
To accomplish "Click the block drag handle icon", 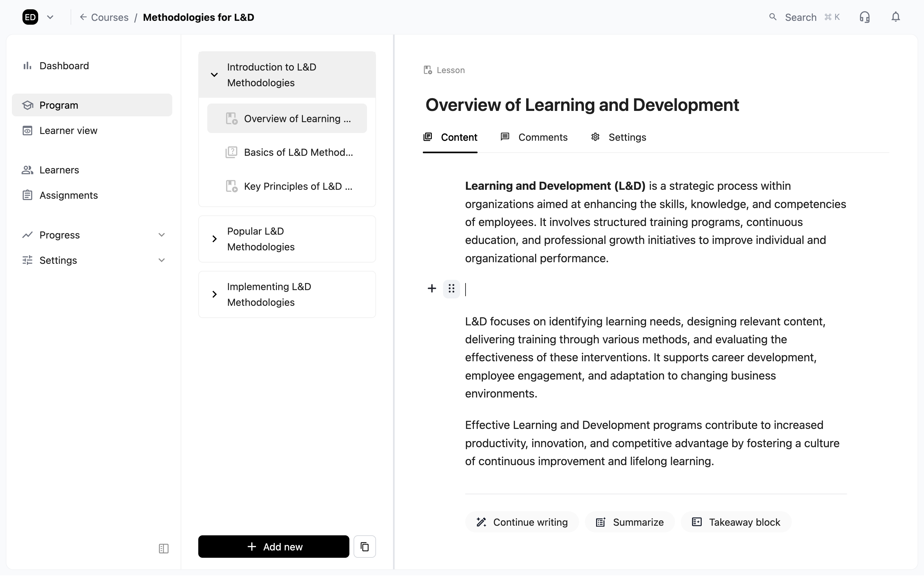I will point(452,288).
